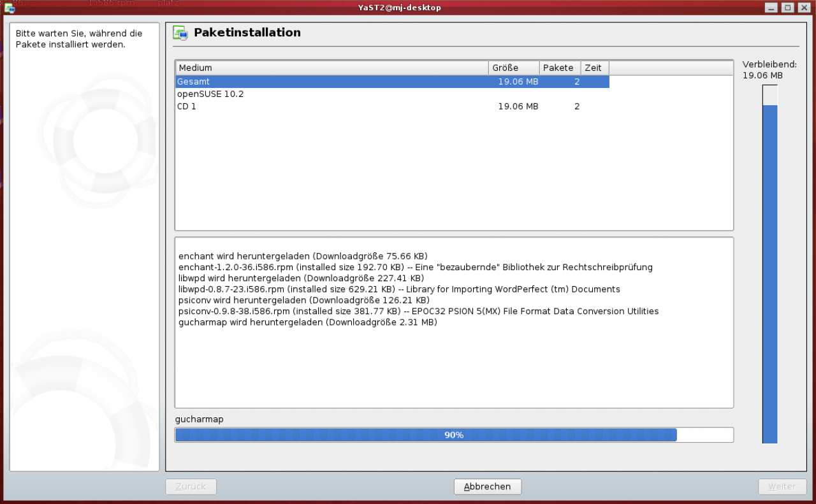
Task: Click the psiconv wird heruntergeladen log line
Action: 304,300
